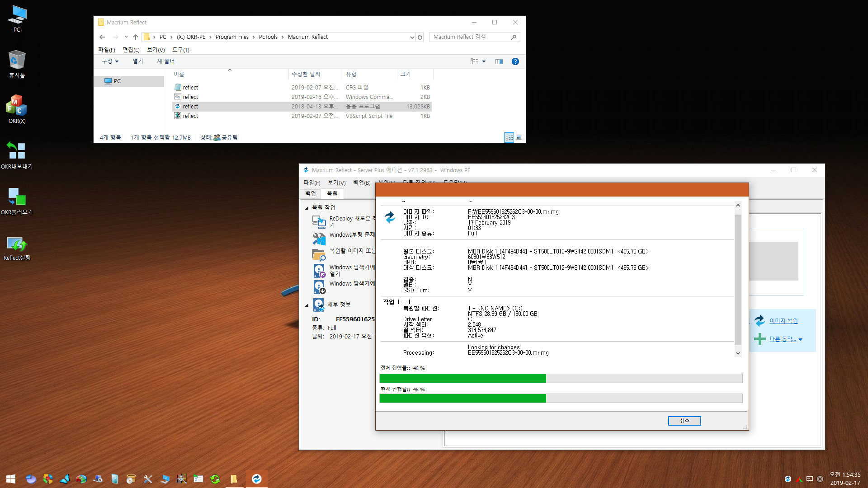This screenshot has height=488, width=868.
Task: Switch explorer to details view in status bar
Action: (x=509, y=137)
